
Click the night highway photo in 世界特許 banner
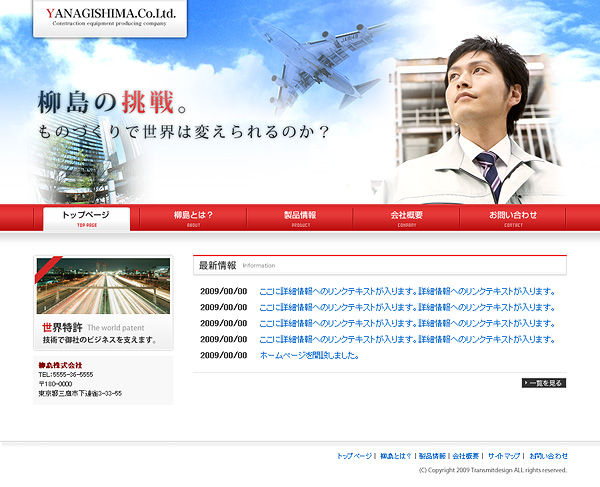click(103, 286)
